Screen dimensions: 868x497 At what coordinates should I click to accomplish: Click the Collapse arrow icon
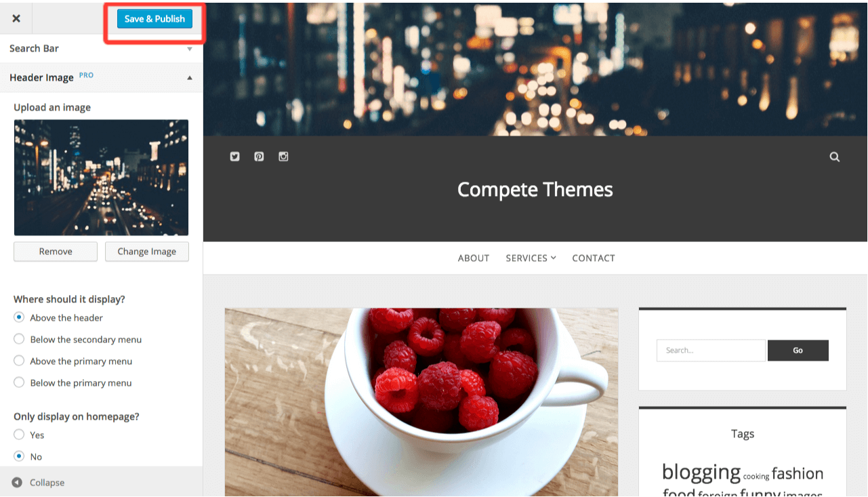(x=17, y=483)
